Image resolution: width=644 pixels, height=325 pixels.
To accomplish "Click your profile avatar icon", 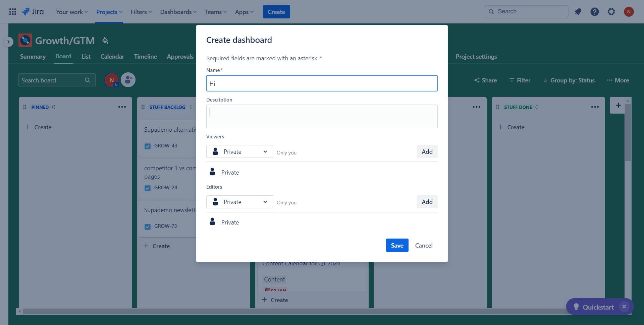I will point(629,11).
